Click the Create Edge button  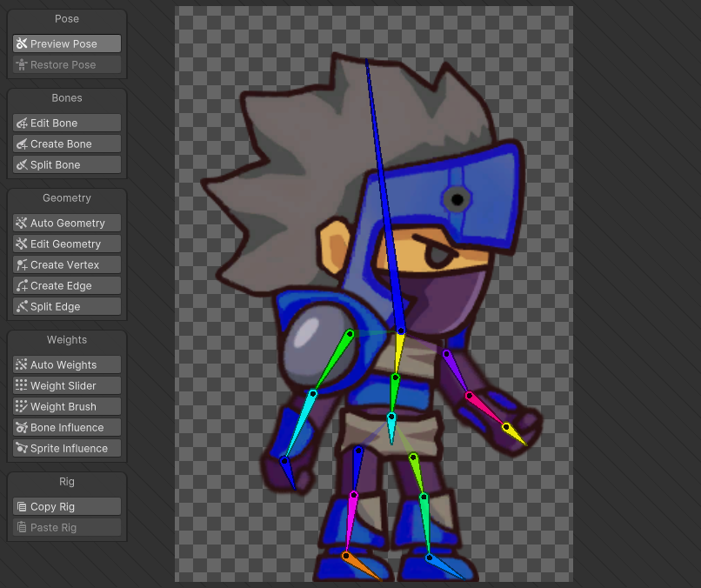66,286
